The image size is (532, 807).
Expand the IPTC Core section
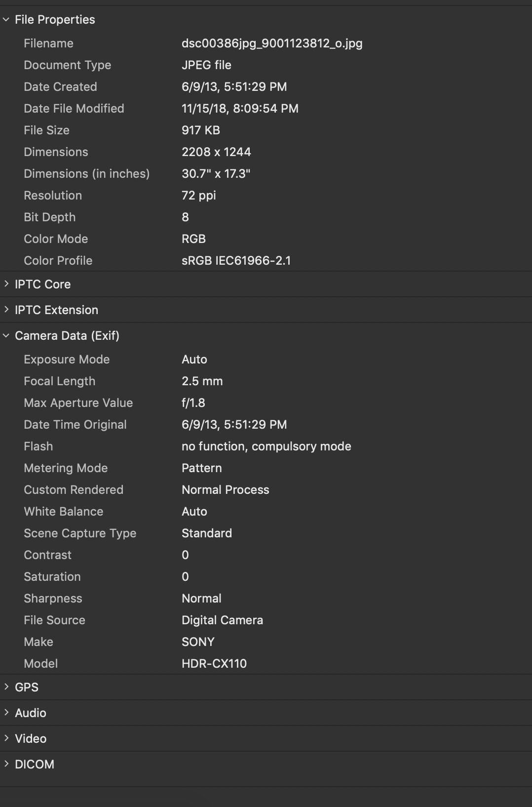click(6, 284)
